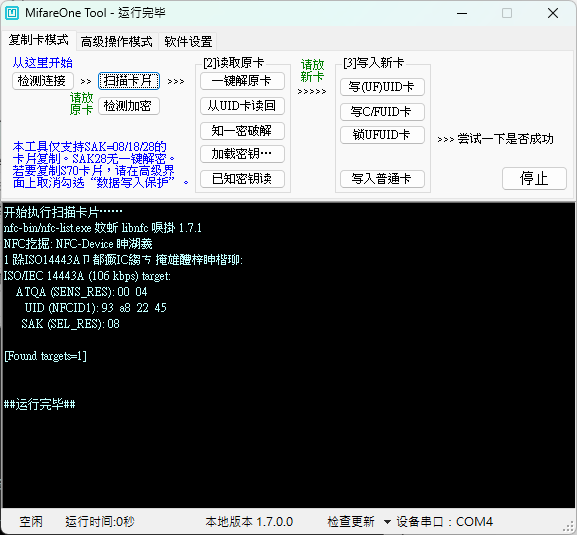
Task: Click the 设备串口：COM4 status entry
Action: click(445, 522)
